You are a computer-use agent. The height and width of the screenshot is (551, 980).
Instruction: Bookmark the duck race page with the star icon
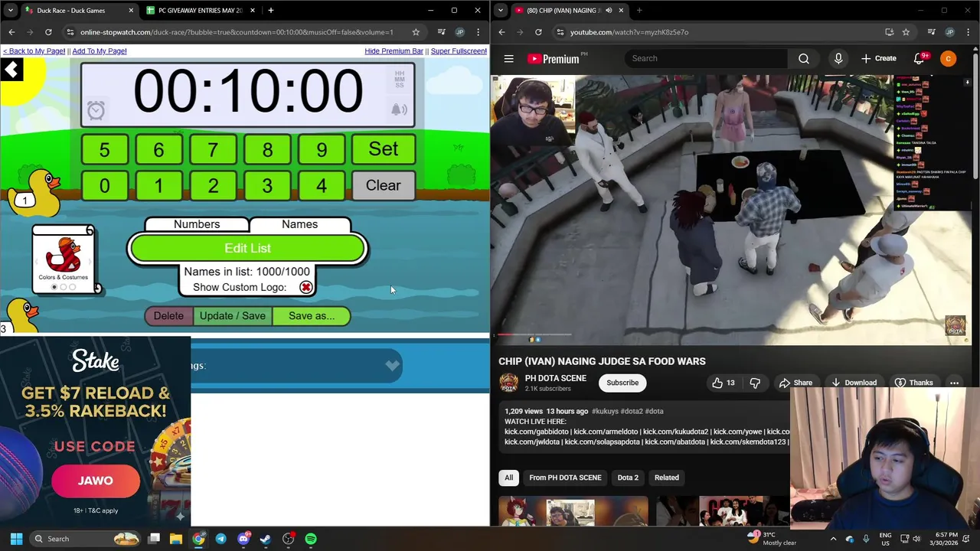(x=416, y=32)
